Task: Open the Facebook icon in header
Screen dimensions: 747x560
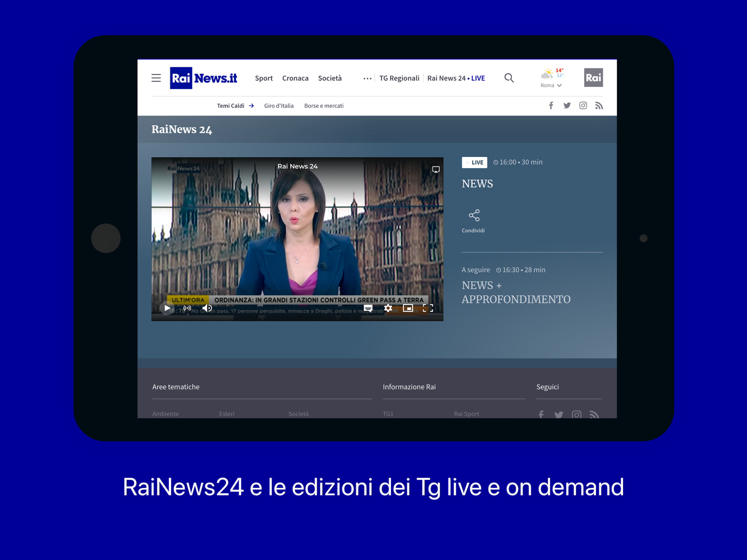Action: (x=551, y=106)
